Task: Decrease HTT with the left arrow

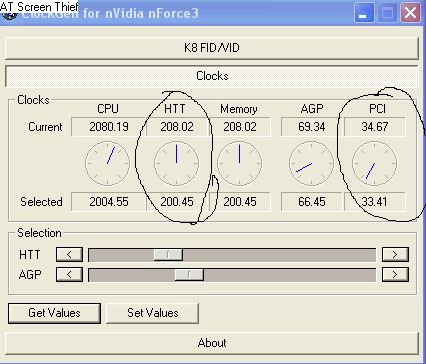Action: tap(69, 255)
